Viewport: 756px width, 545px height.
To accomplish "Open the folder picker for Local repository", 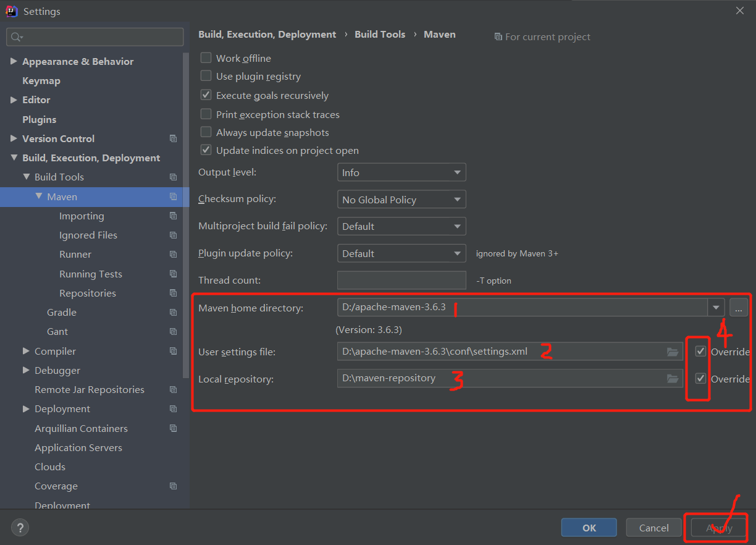I will [673, 379].
